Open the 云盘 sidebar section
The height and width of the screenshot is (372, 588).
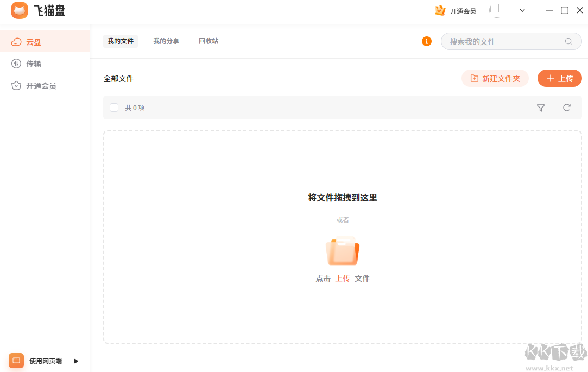pyautogui.click(x=45, y=42)
